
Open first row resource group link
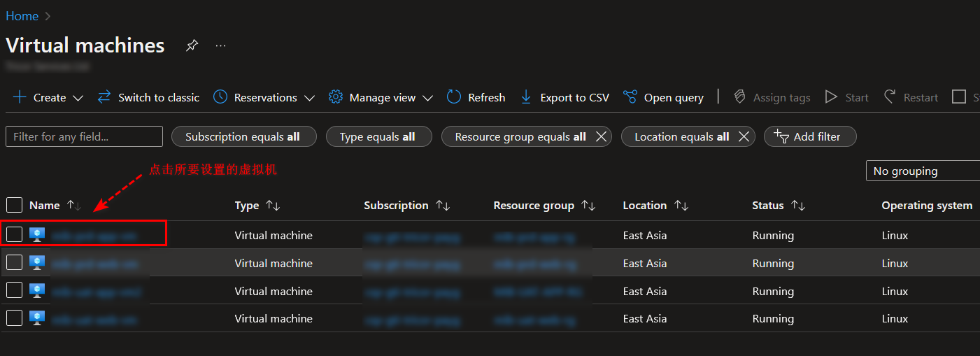coord(534,236)
